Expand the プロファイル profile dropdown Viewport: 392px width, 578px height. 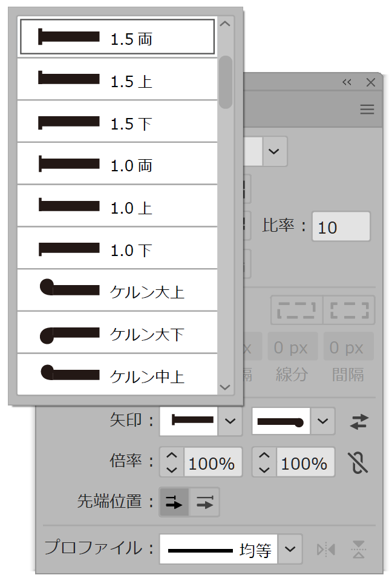click(x=290, y=550)
